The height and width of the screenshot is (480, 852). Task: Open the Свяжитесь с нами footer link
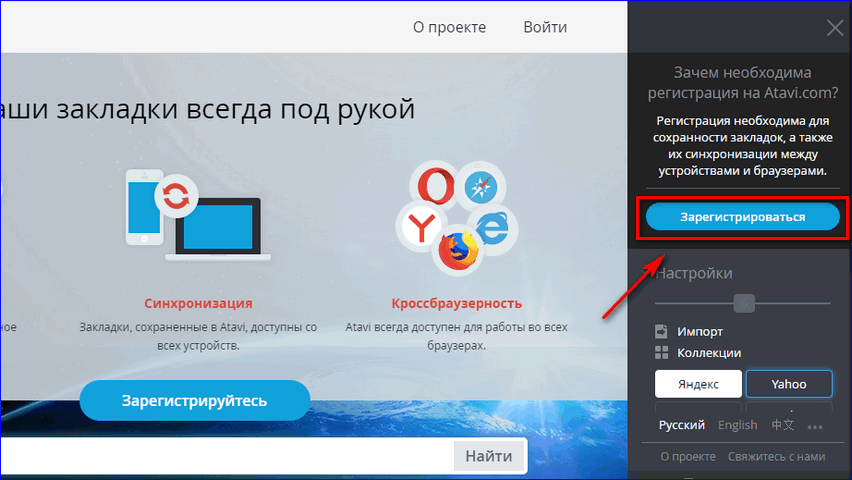click(x=776, y=456)
